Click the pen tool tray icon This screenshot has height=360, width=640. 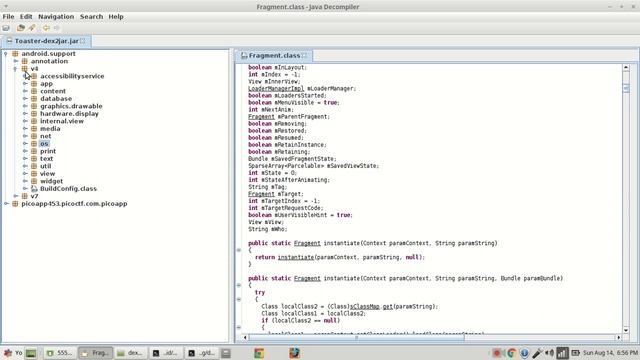pyautogui.click(x=538, y=353)
